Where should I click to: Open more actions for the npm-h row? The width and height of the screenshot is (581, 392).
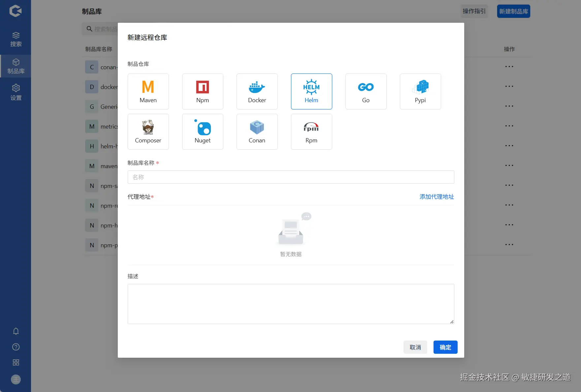509,225
